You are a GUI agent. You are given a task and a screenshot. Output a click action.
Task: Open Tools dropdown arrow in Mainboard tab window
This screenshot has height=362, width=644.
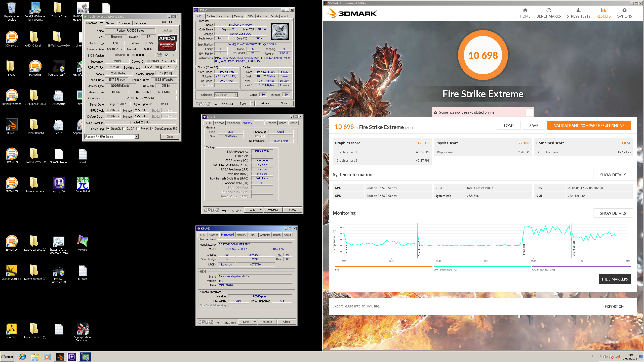pos(255,322)
